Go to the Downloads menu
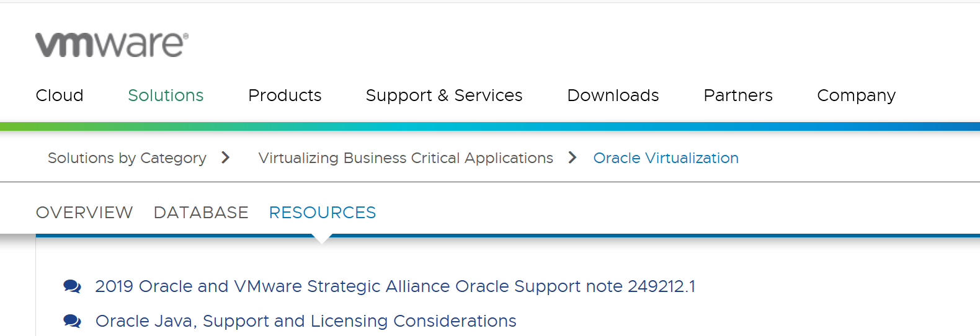 [613, 95]
